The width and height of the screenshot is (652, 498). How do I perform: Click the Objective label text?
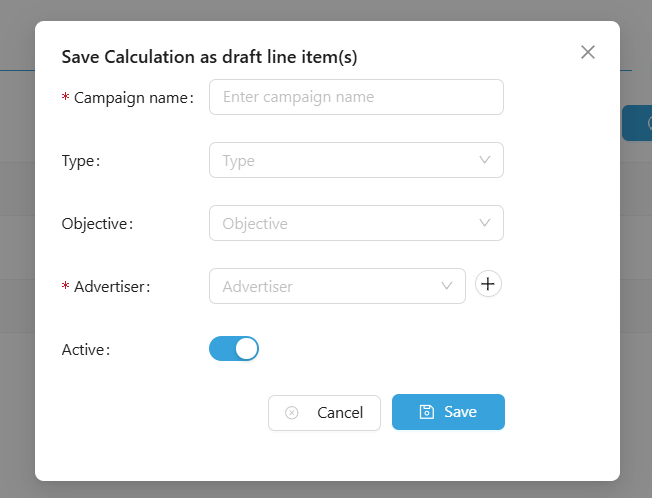97,224
